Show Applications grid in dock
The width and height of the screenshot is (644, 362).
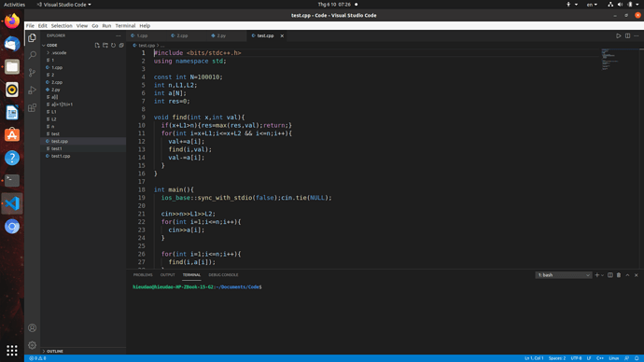[12, 350]
